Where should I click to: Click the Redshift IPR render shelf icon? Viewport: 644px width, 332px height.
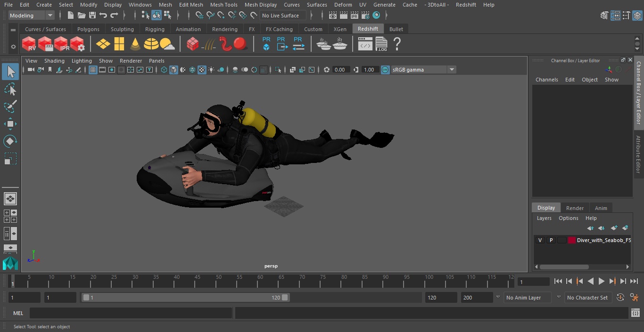point(62,44)
